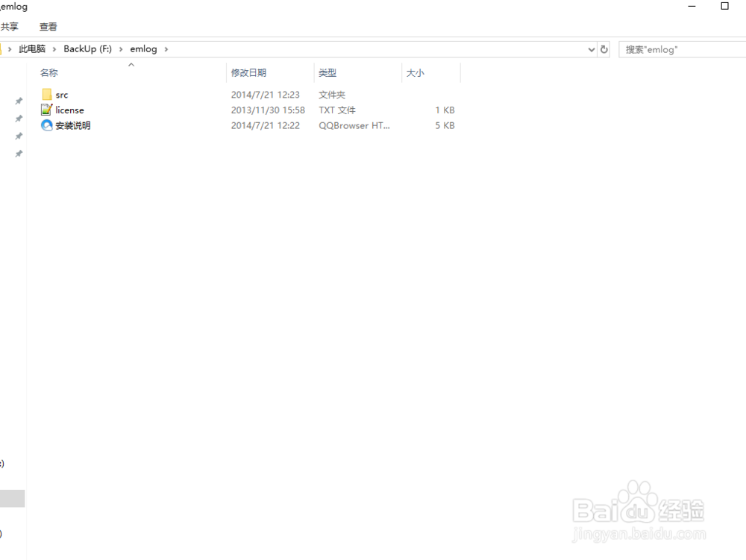
Task: Click date 2014/7/21 12:22 of 安装说明
Action: 266,125
